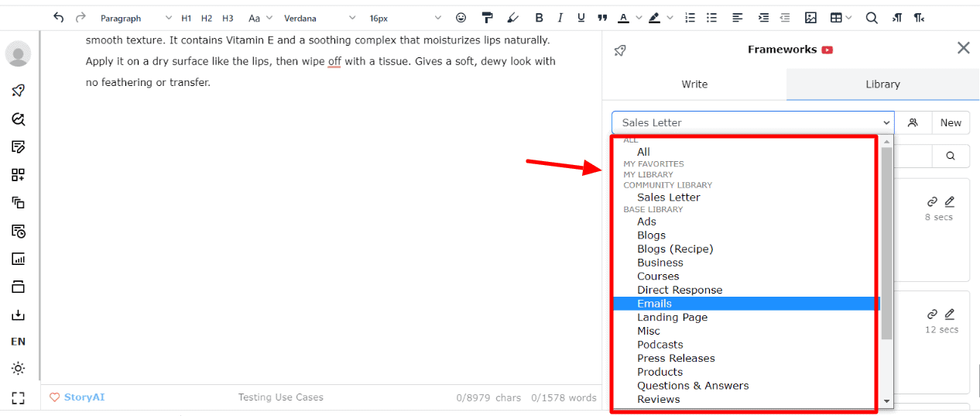Insert an emoji from the toolbar
The image size is (980, 416).
461,18
